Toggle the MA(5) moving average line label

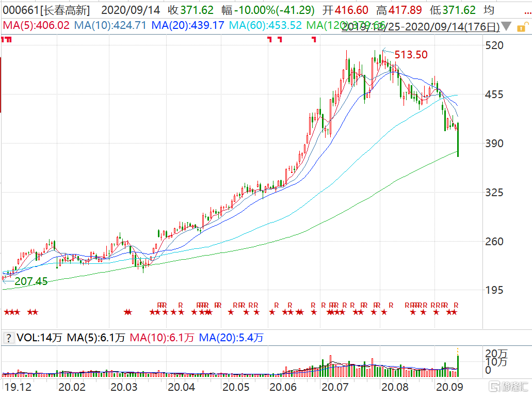(x=36, y=25)
